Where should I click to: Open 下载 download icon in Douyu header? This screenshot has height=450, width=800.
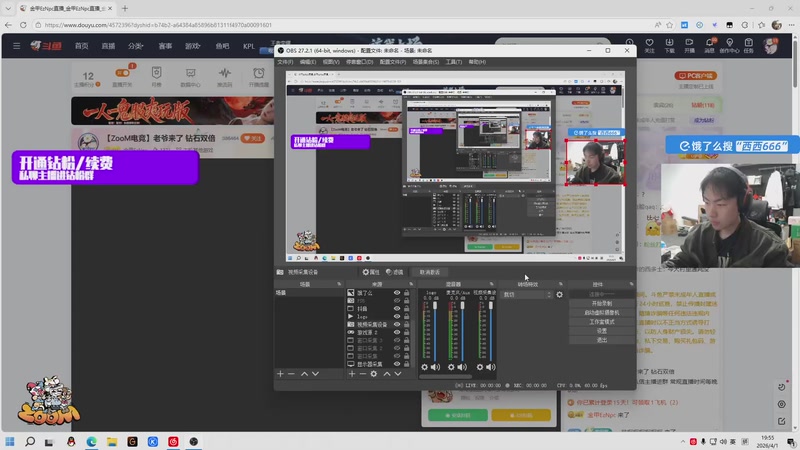point(669,45)
